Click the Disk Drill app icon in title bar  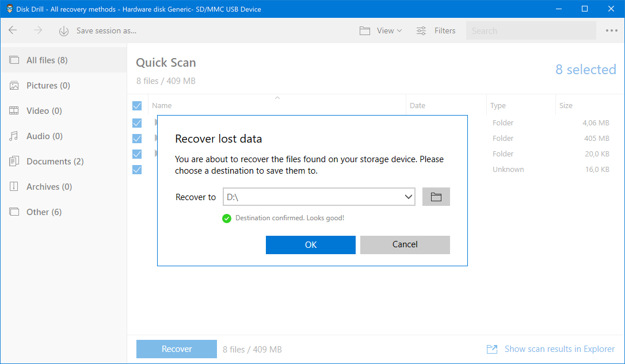coord(10,9)
